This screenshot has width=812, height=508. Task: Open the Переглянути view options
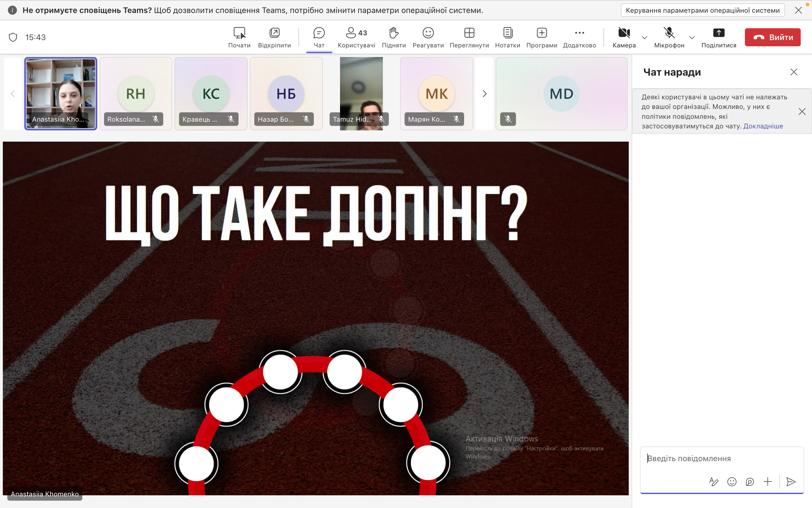pyautogui.click(x=469, y=38)
